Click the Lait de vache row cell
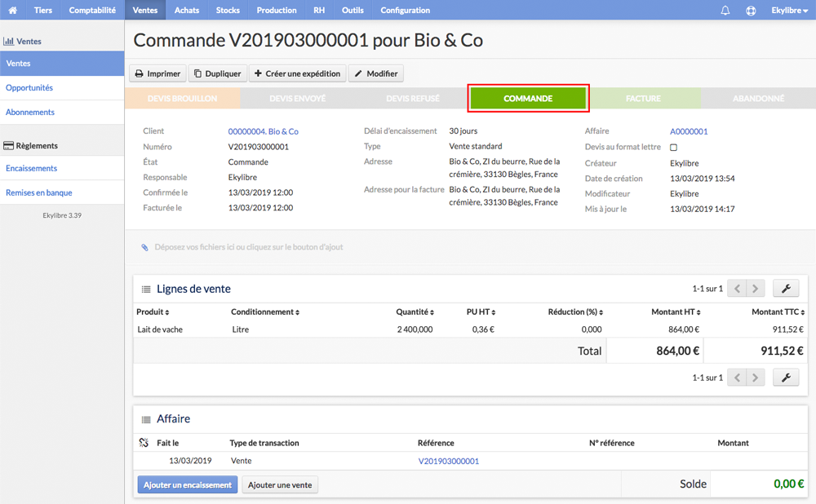Viewport: 816px width, 504px height. coord(160,329)
